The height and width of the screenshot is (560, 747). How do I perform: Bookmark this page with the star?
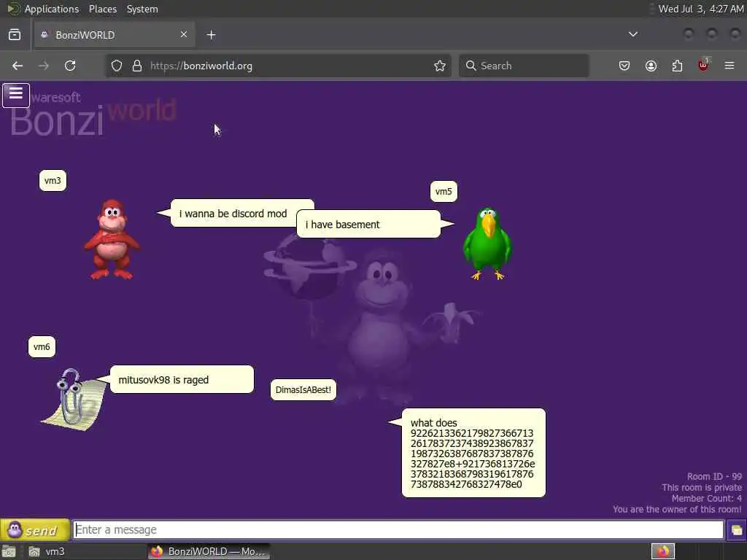coord(440,66)
